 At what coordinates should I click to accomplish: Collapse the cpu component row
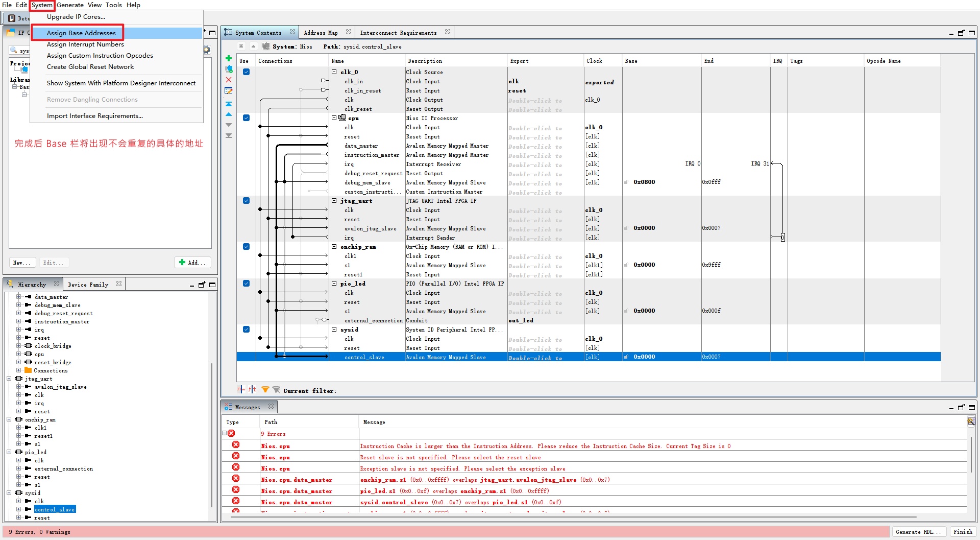[x=334, y=118]
